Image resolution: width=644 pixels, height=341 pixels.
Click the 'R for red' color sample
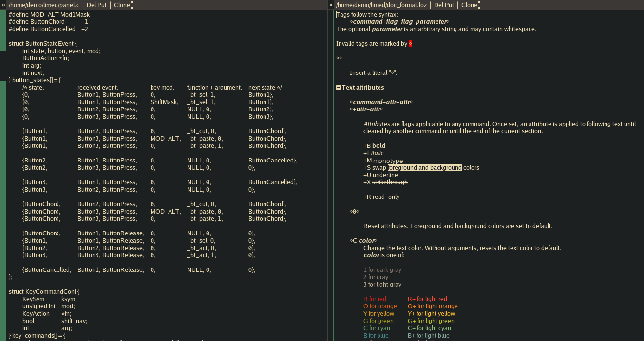point(375,299)
